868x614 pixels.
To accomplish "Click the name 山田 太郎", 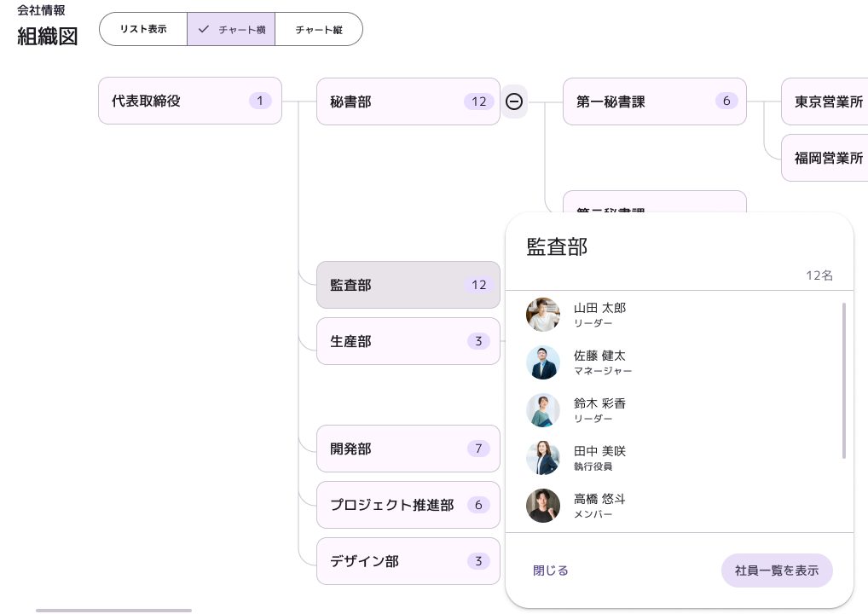I will tap(599, 308).
